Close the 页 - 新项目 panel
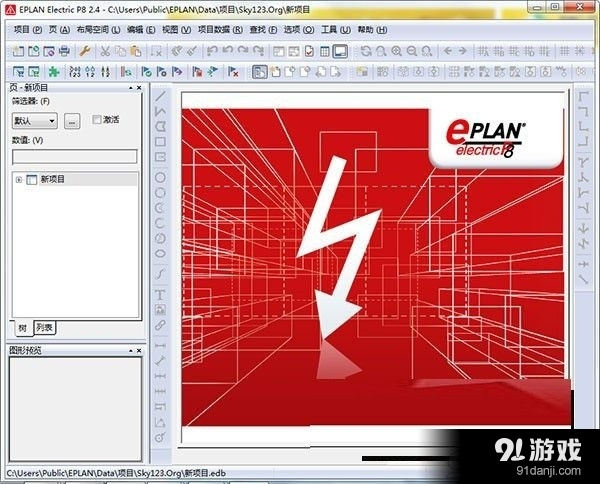The image size is (600, 484). coord(141,88)
